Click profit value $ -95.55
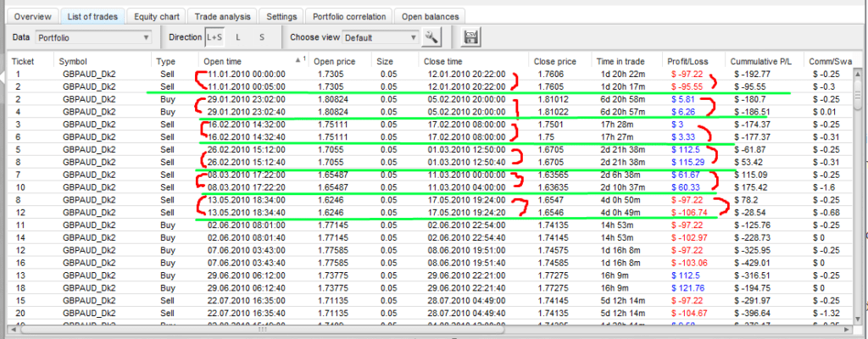The width and height of the screenshot is (868, 339). 688,86
